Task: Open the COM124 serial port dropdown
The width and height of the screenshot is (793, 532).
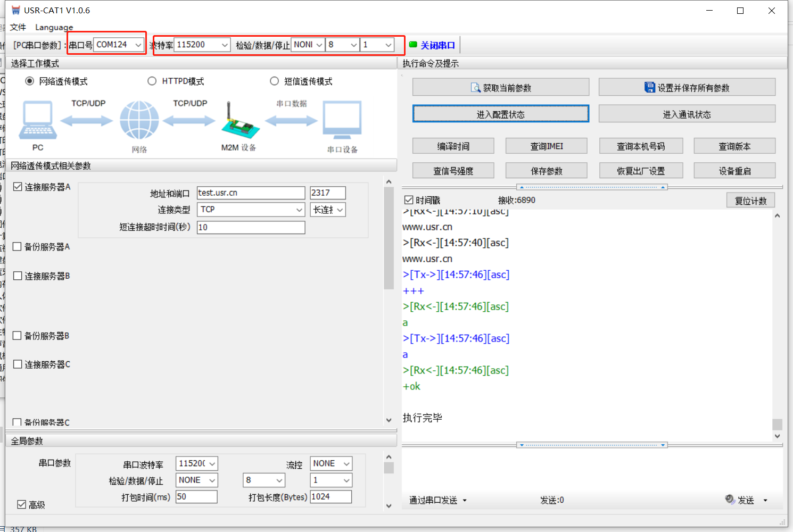Action: [138, 45]
